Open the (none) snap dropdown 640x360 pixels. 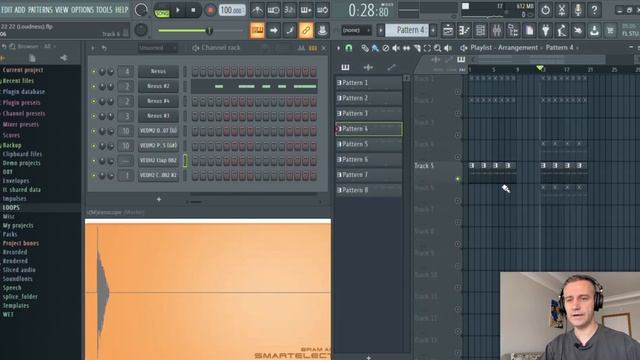coord(356,30)
